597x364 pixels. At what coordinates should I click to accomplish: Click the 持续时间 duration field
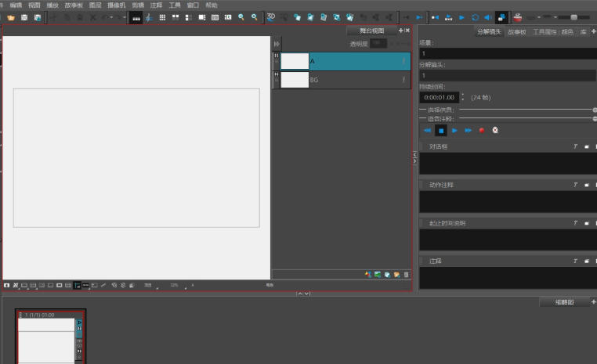coord(439,97)
